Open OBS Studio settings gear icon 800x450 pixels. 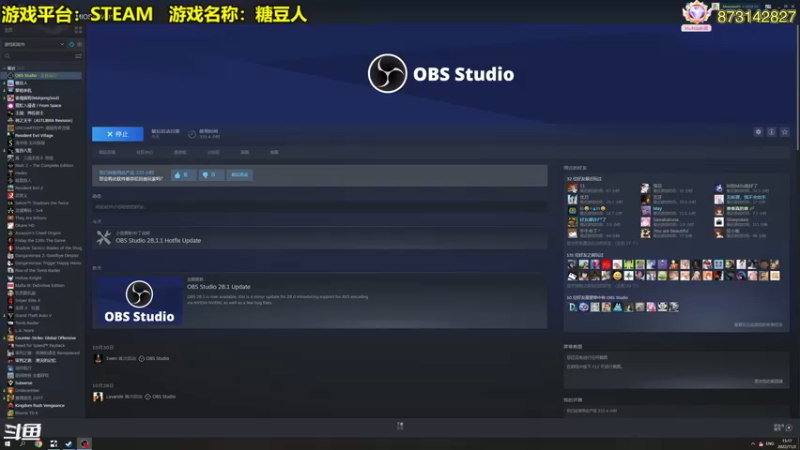coord(758,132)
